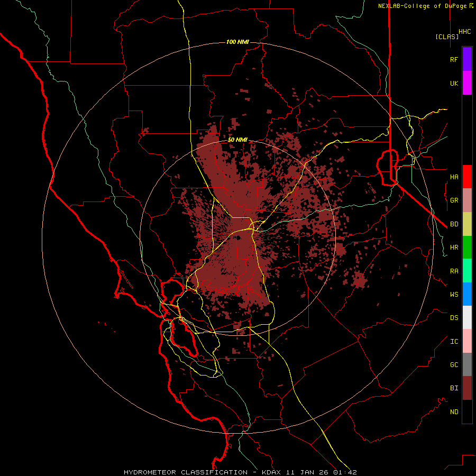Image resolution: width=476 pixels, height=476 pixels.
Task: Pick the RA light-green legend swatch
Action: click(467, 271)
